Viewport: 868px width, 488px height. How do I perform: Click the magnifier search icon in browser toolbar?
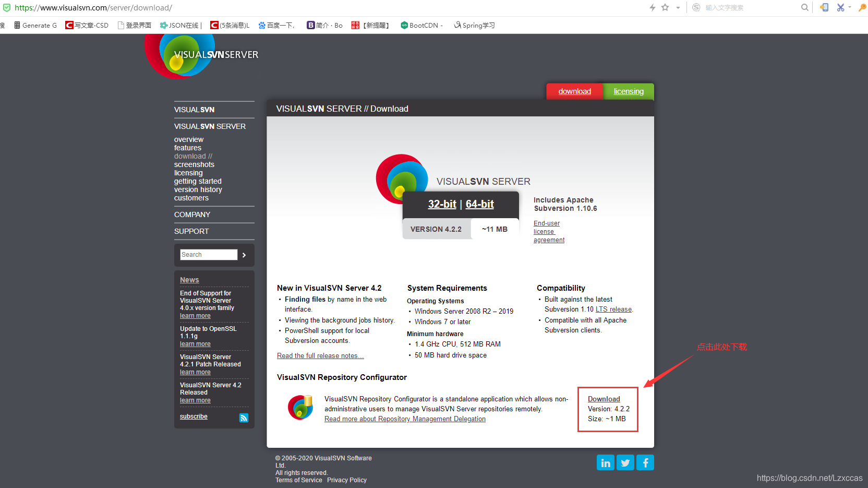click(805, 7)
